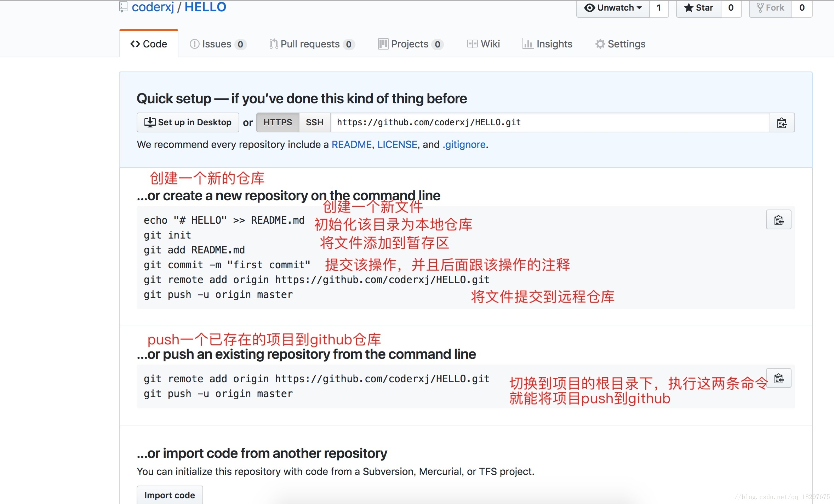
Task: Click the copy URL icon for HTTPS
Action: [782, 122]
